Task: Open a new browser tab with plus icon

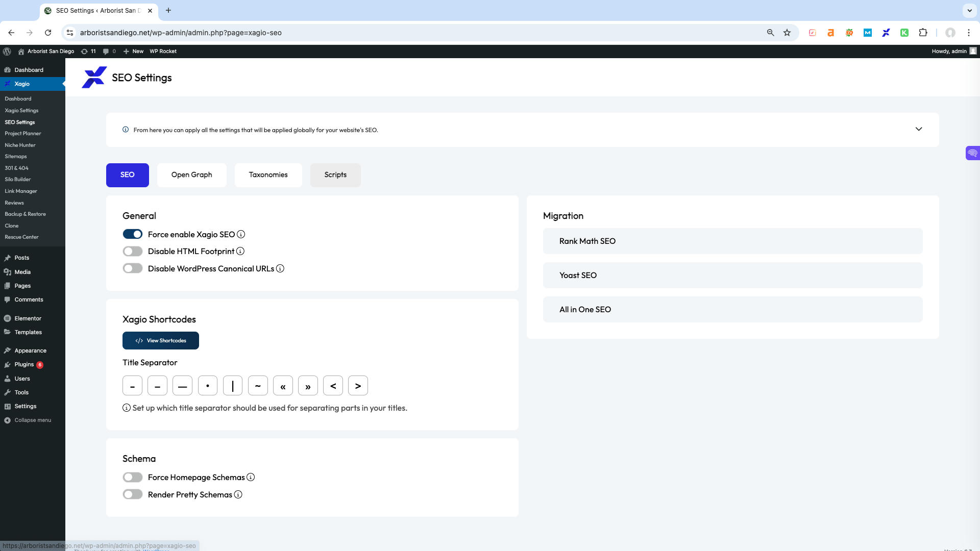Action: (168, 10)
